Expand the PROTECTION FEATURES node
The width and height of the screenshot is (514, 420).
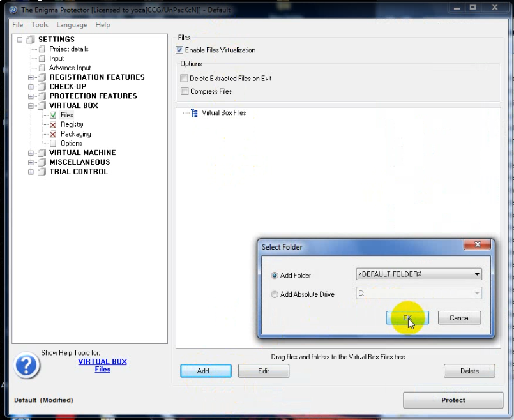pos(31,96)
